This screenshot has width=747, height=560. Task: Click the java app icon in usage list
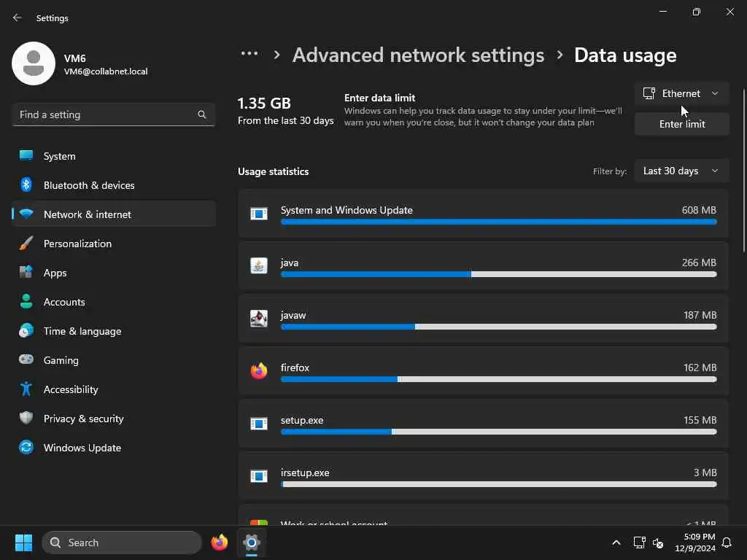[259, 266]
